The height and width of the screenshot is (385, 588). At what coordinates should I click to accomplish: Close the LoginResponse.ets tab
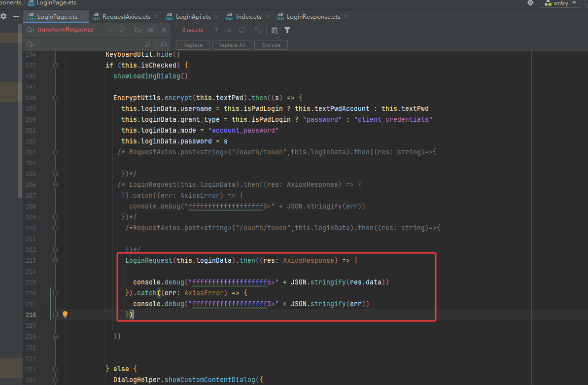tap(346, 16)
